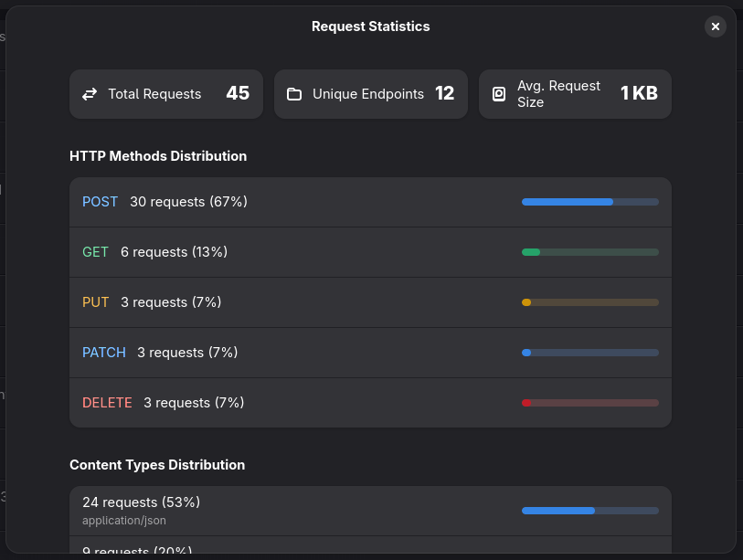Click the PUT progress bar
The image size is (743, 560).
point(590,302)
